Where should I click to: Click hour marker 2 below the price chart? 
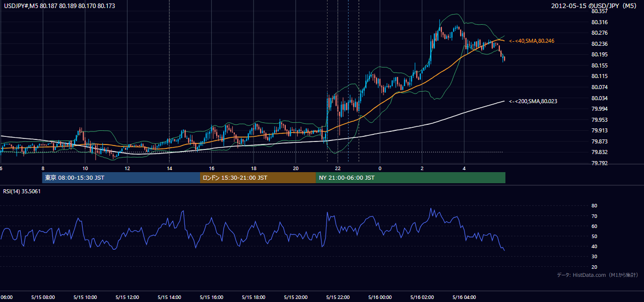pos(422,169)
